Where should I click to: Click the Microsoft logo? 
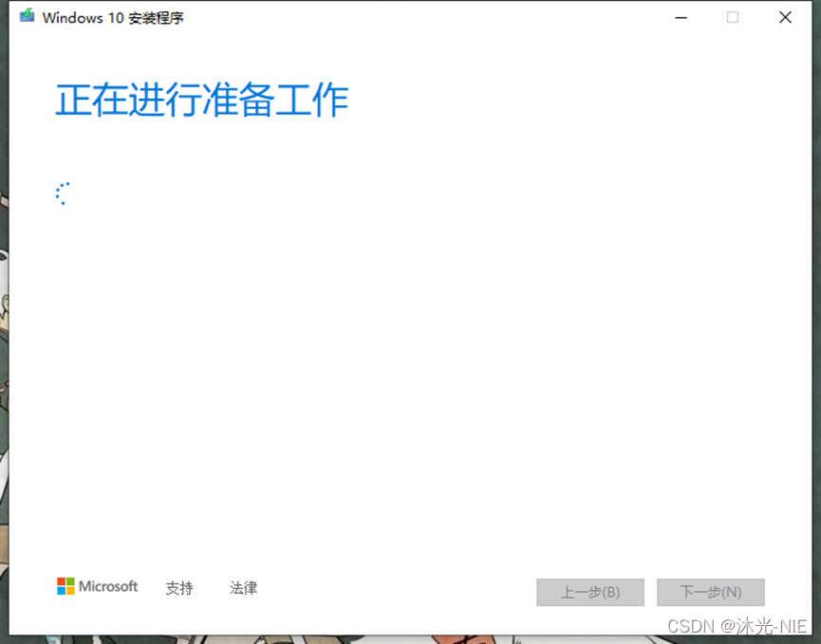[98, 586]
